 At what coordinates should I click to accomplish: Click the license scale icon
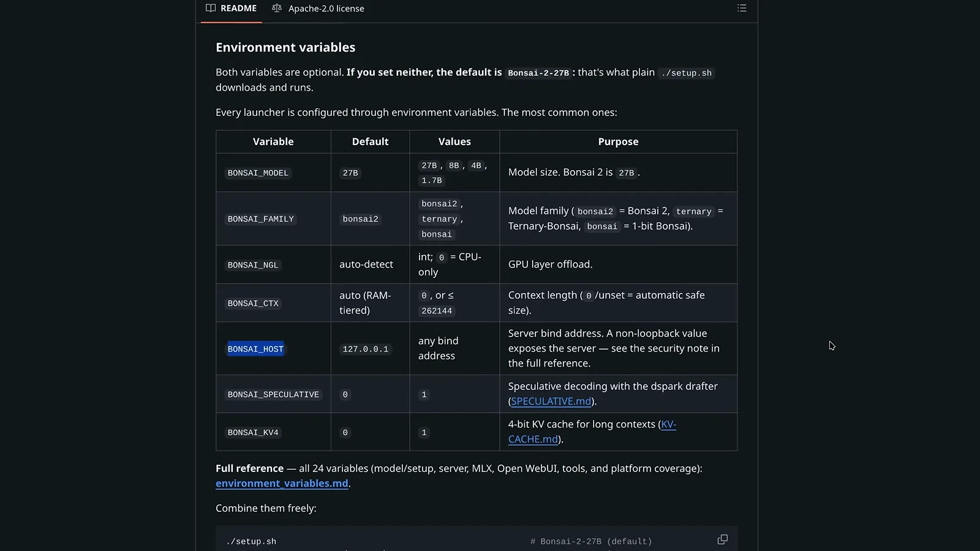point(277,8)
